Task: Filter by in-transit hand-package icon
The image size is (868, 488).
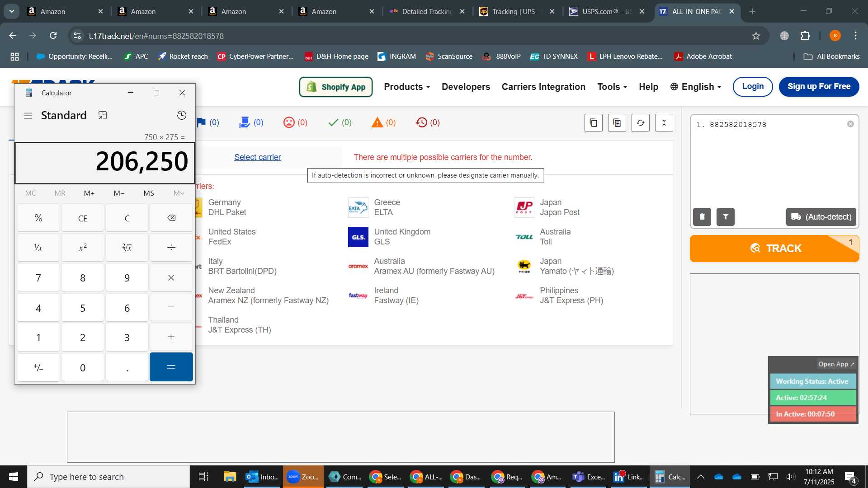Action: [x=251, y=122]
